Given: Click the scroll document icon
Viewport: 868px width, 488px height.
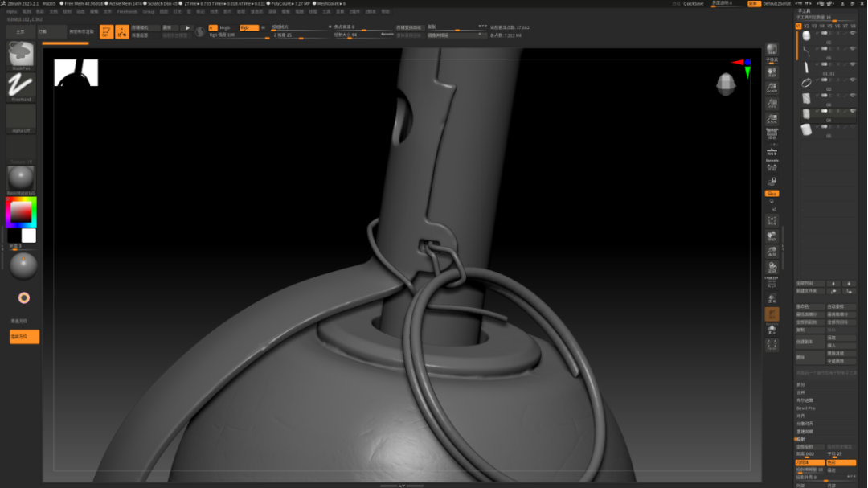Looking at the screenshot, I should coord(772,72).
